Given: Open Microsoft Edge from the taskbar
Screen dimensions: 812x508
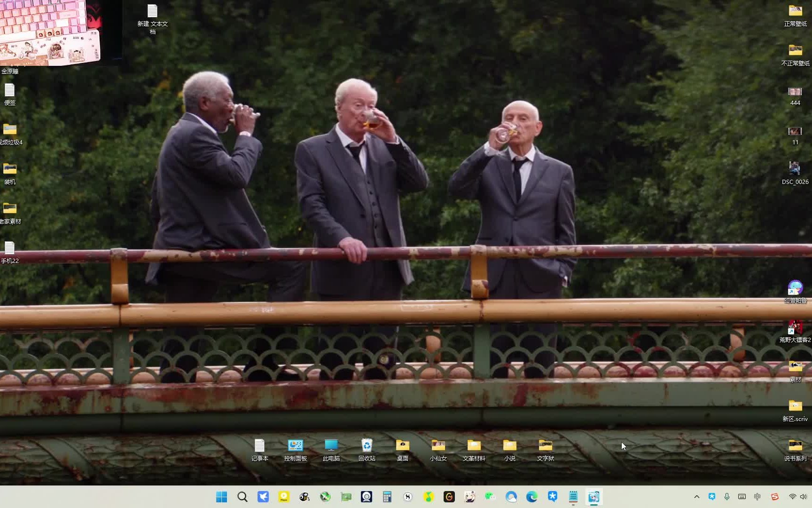Looking at the screenshot, I should pos(531,497).
